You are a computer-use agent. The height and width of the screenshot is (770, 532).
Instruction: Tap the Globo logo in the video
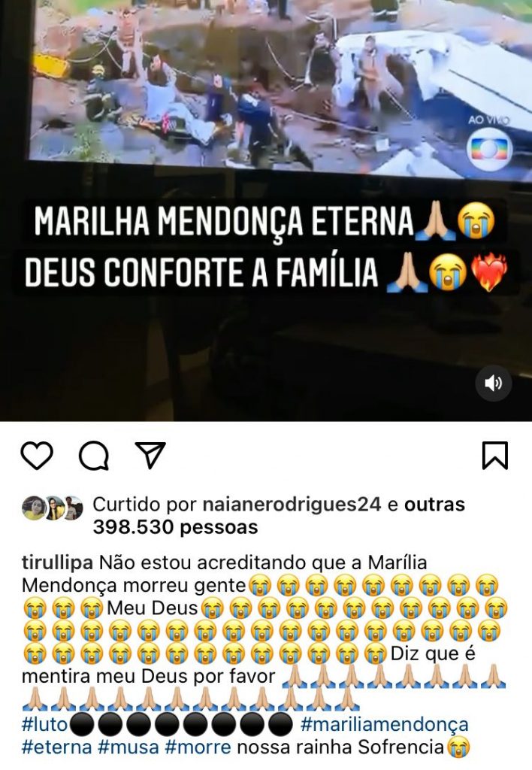489,150
